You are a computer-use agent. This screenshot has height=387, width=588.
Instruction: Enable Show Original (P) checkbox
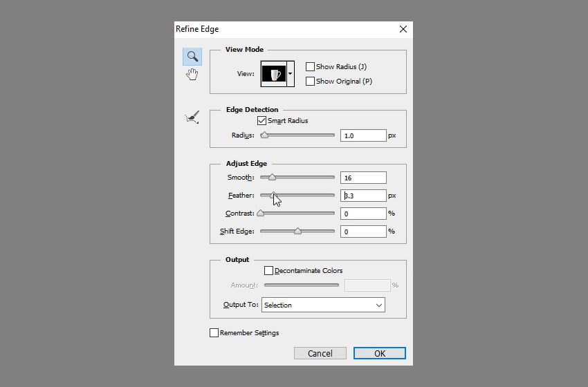point(310,81)
